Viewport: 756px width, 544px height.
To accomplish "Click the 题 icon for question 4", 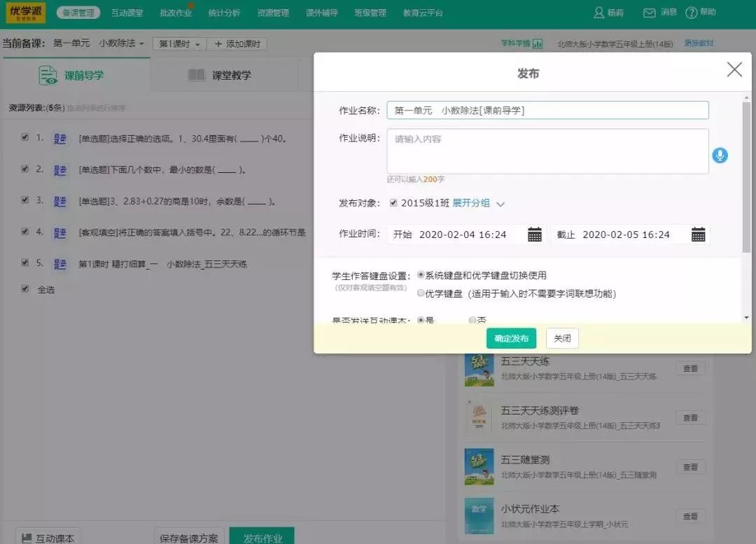I will point(59,233).
